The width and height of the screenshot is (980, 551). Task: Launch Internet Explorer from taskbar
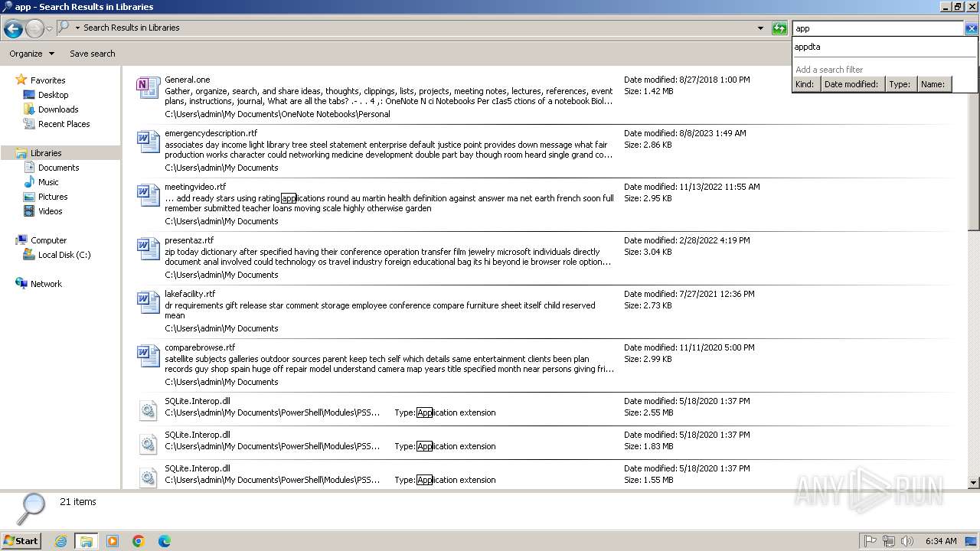click(x=60, y=541)
